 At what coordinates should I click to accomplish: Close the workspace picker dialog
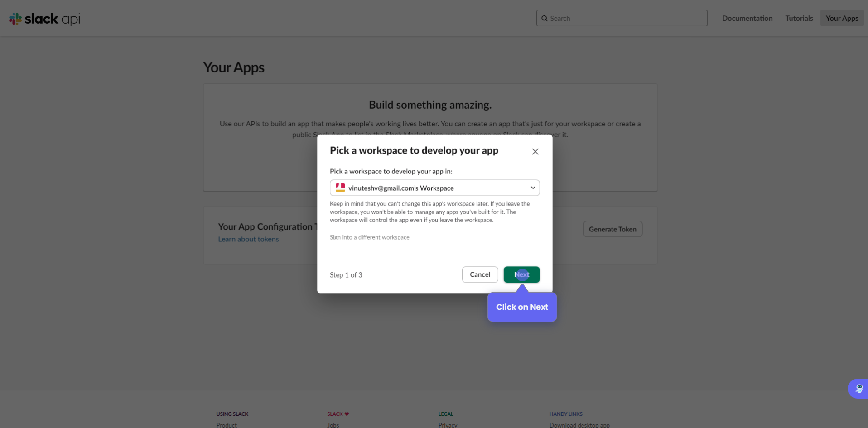pyautogui.click(x=535, y=152)
